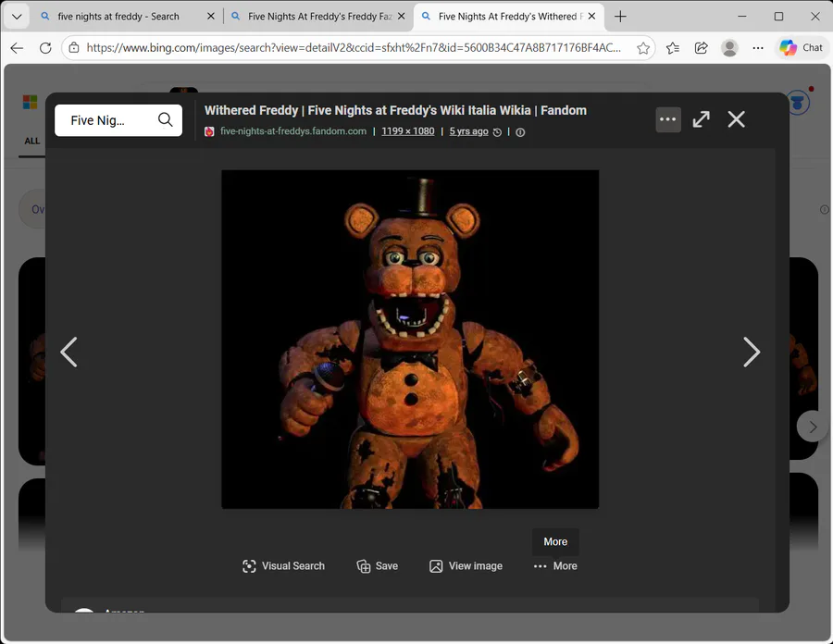833x644 pixels.
Task: Open the Withered Freddy Fandom title link
Action: (395, 110)
